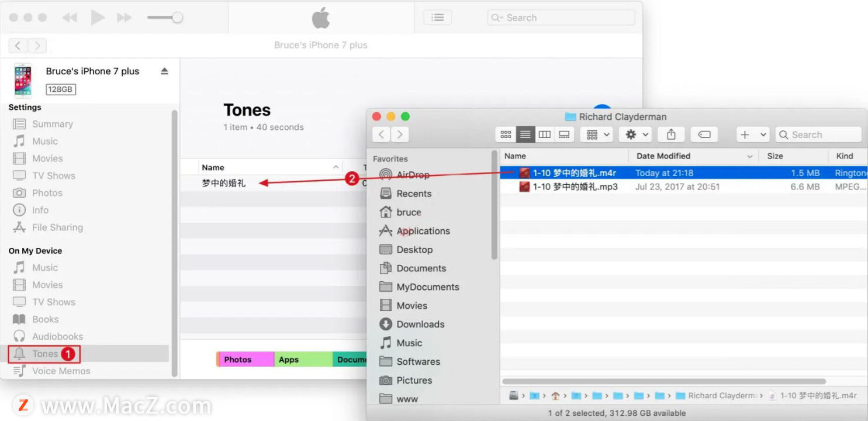Sort Finder by Date Modified column
Screen dimensions: 868x421
coord(694,156)
